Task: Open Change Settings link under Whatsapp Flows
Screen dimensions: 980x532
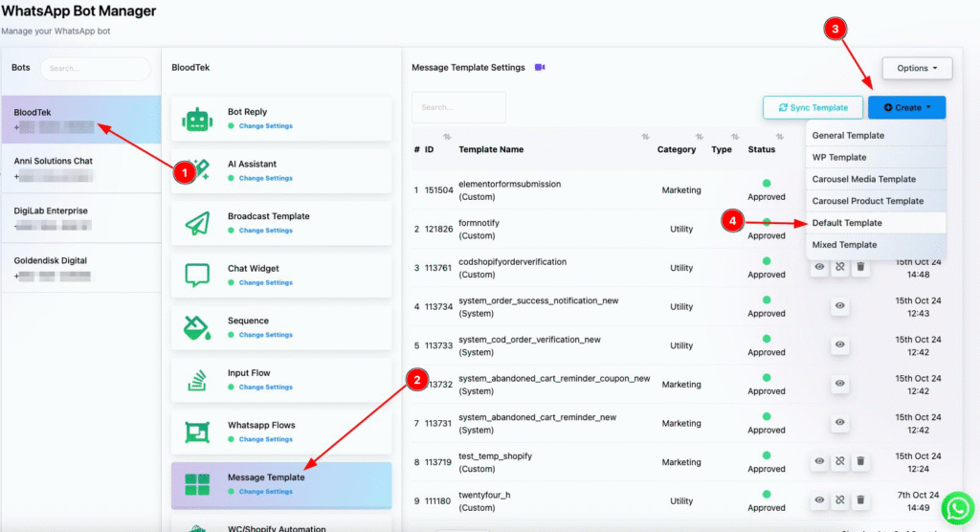Action: tap(266, 439)
